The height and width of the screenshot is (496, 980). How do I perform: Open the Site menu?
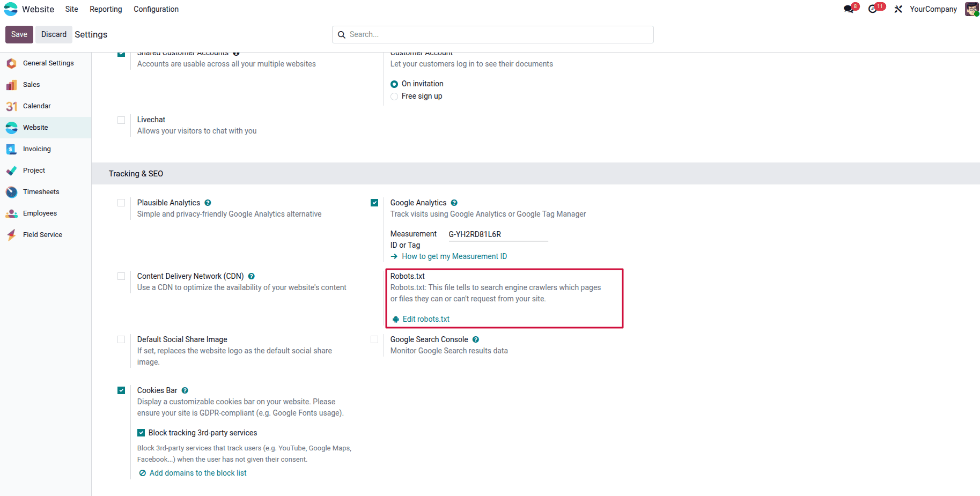pos(72,9)
